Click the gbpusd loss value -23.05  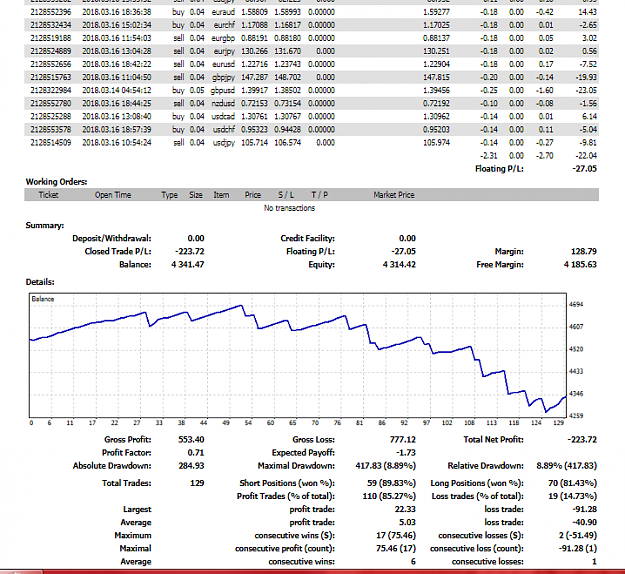(x=586, y=90)
